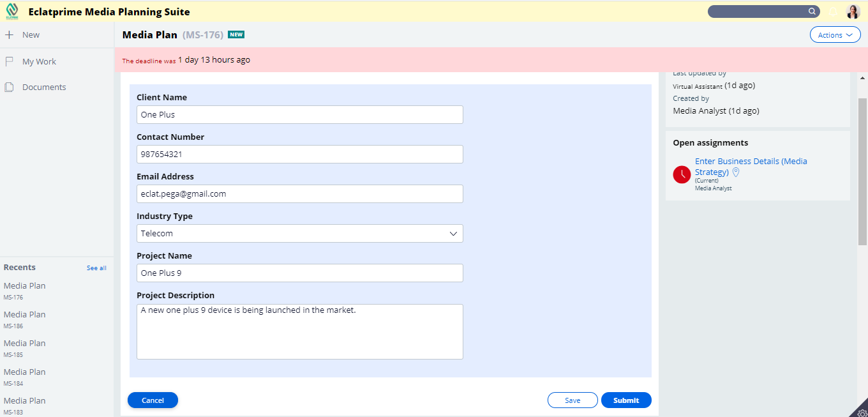The width and height of the screenshot is (868, 417).
Task: Click the Save button
Action: (572, 400)
